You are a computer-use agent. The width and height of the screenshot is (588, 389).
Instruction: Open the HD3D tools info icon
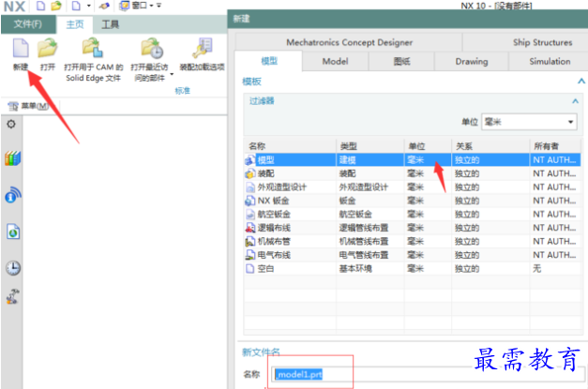(13, 195)
